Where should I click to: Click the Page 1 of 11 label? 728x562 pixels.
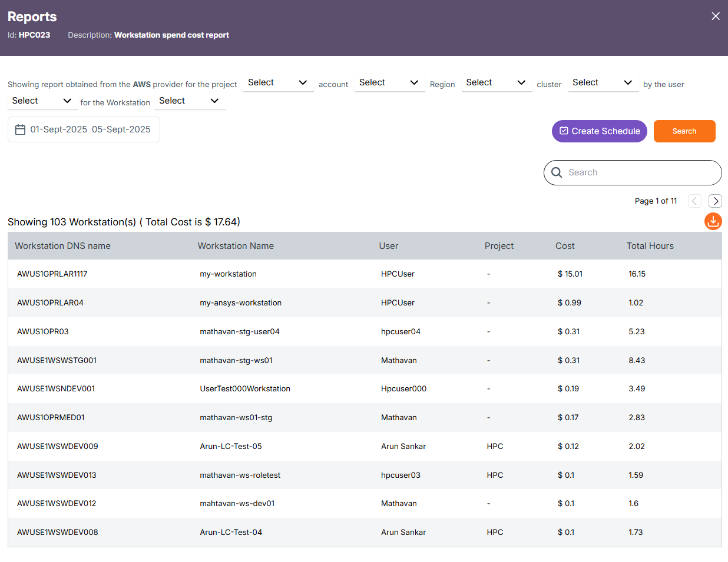pyautogui.click(x=656, y=201)
